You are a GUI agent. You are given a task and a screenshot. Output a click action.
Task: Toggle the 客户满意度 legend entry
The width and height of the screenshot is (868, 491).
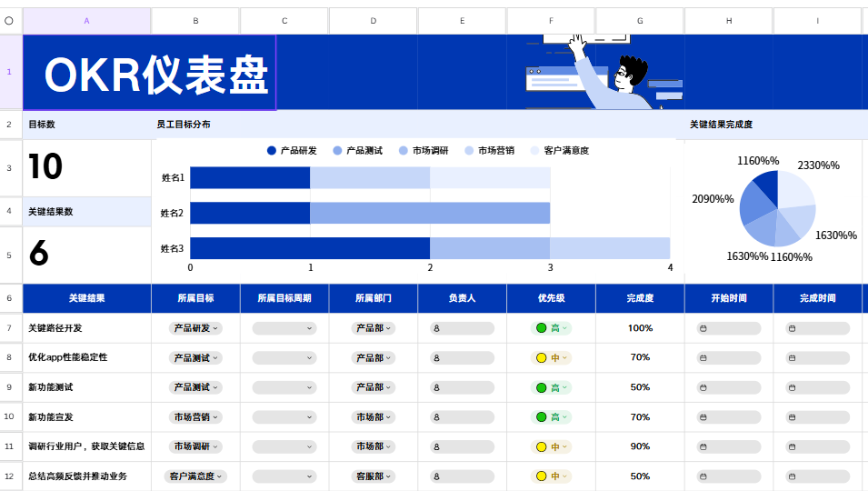[x=560, y=151]
